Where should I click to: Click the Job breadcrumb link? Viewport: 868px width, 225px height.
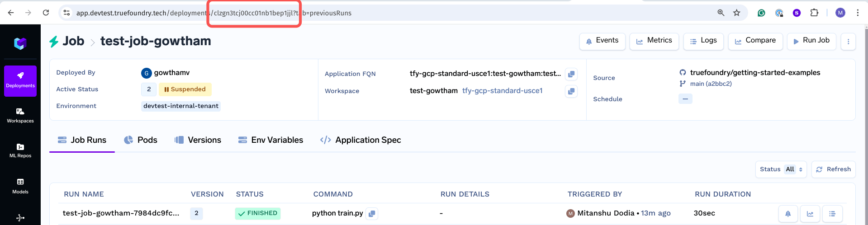(73, 41)
